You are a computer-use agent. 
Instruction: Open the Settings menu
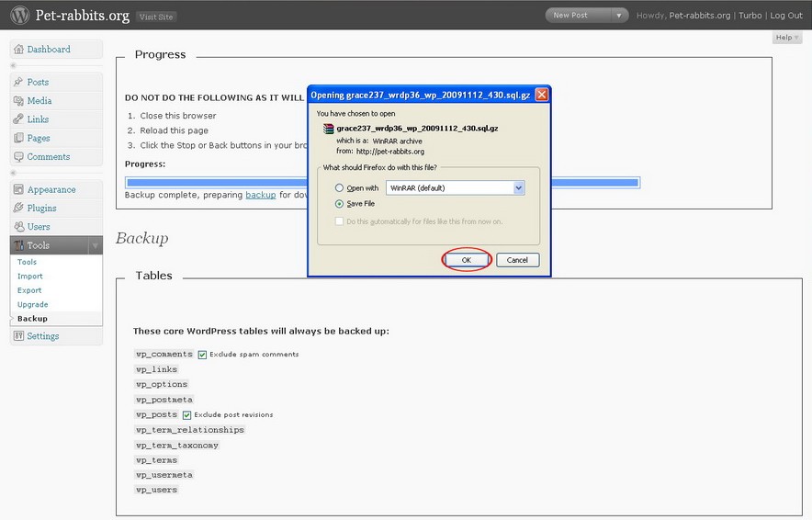coord(42,335)
